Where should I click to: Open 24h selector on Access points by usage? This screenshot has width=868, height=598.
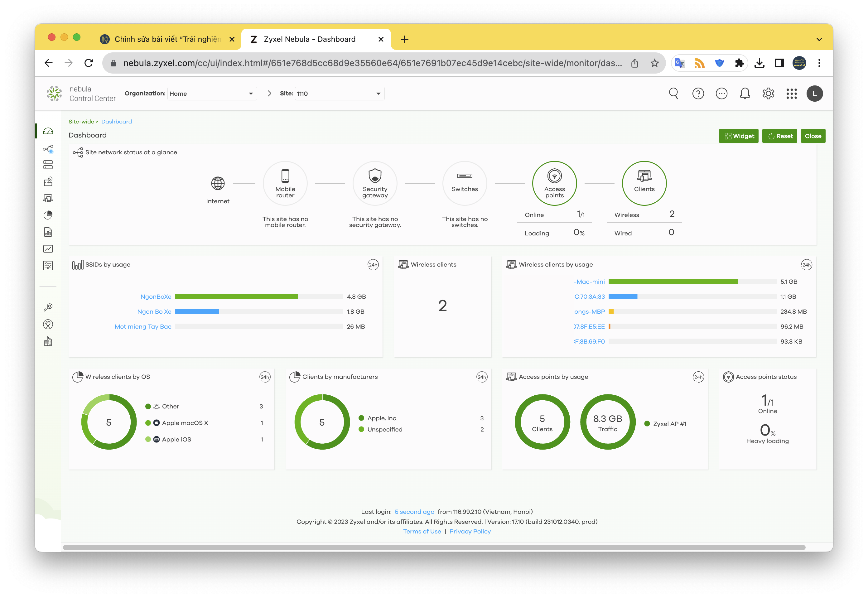pos(698,377)
